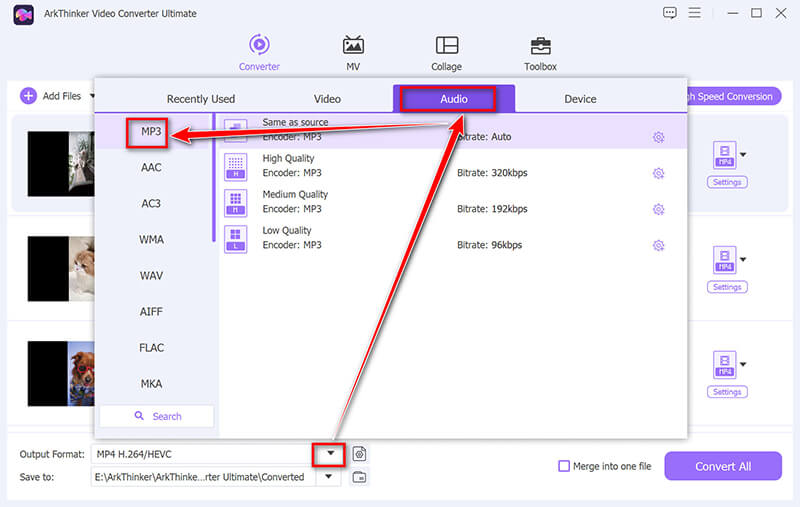Select WAV in the format list
This screenshot has width=800, height=507.
(x=151, y=276)
